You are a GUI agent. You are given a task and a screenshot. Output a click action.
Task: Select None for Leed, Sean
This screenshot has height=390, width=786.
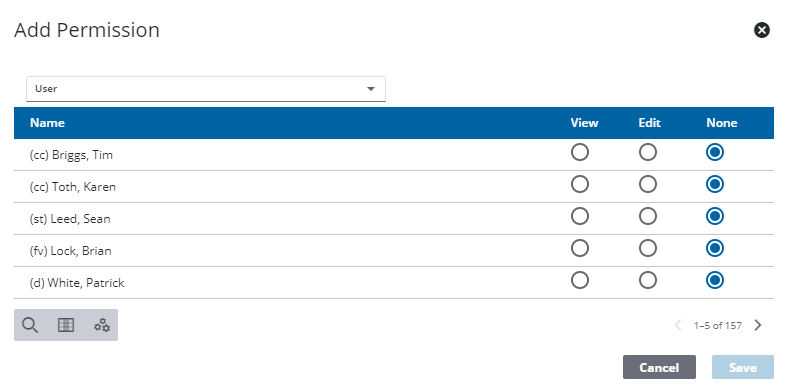pyautogui.click(x=715, y=217)
